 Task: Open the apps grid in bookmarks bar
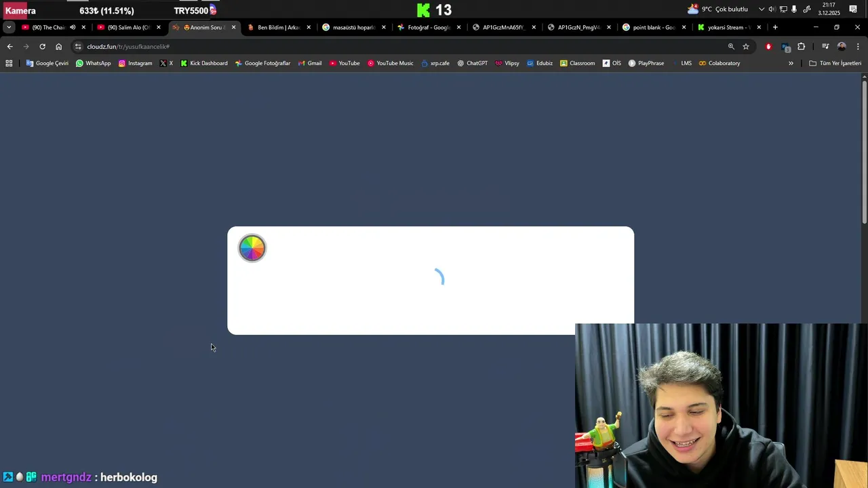(x=9, y=63)
